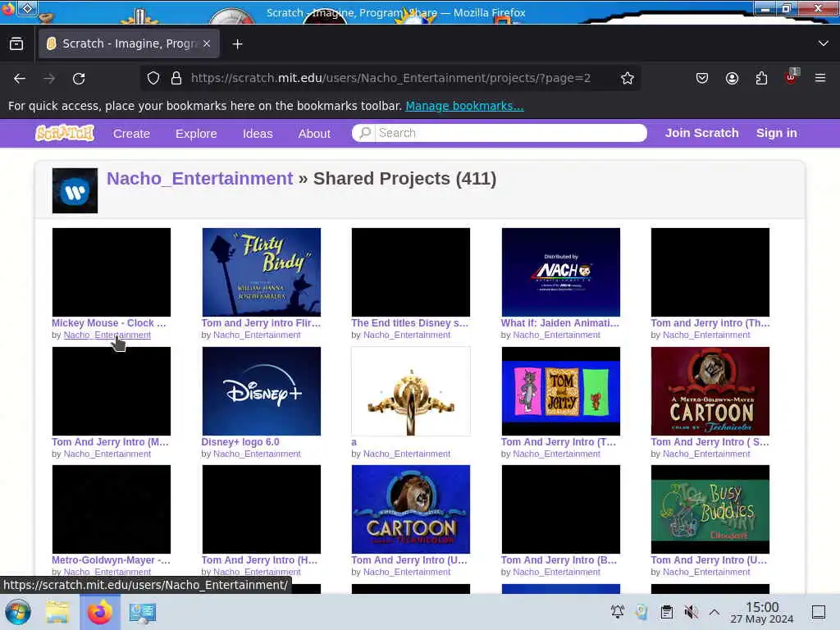Open the Tom And Jerry Intro ( S... link
The width and height of the screenshot is (840, 630).
(x=710, y=442)
